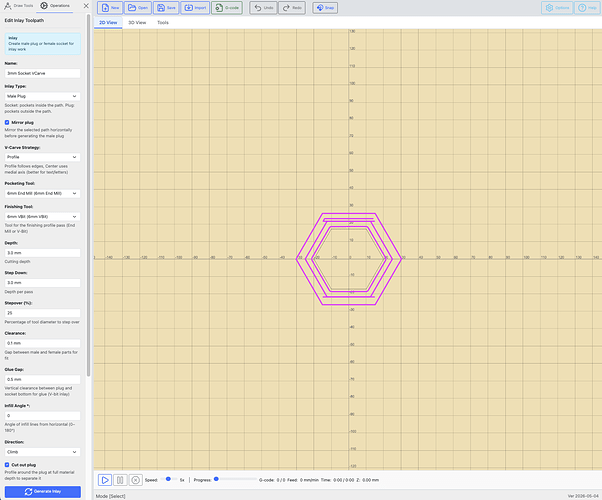Toggle the Mirror plug checkbox
This screenshot has height=500, width=602.
point(7,123)
